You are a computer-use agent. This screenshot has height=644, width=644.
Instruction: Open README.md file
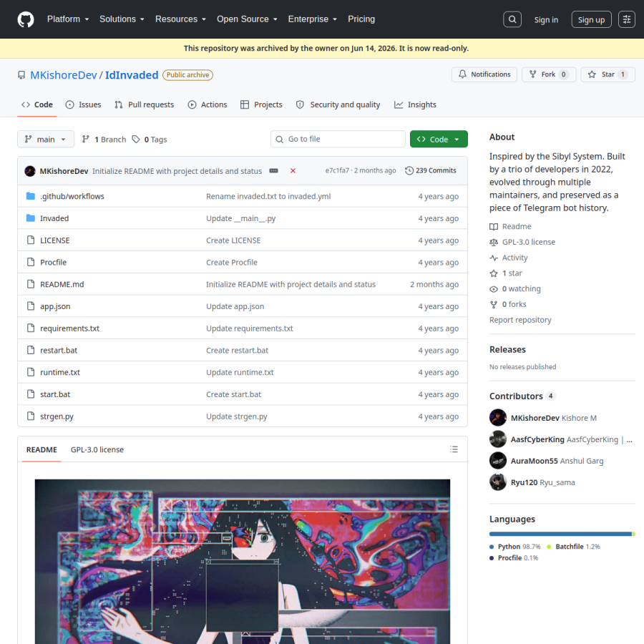coord(62,284)
